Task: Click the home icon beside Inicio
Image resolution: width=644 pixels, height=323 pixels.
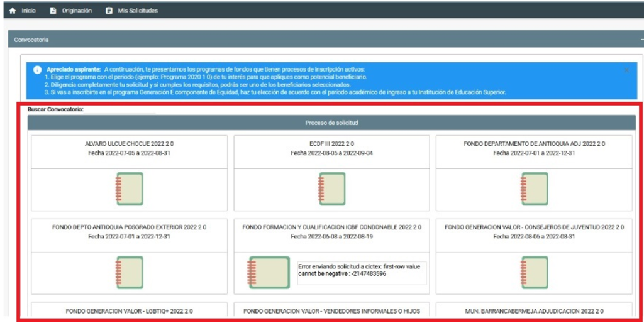Action: (13, 11)
